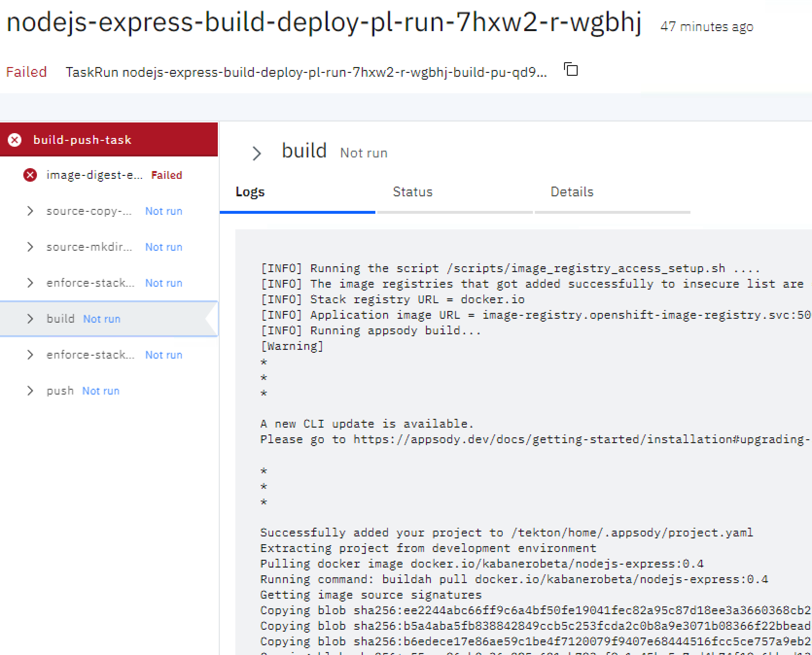812x655 pixels.
Task: Click the copy icon beside the TaskRun name
Action: pyautogui.click(x=571, y=70)
